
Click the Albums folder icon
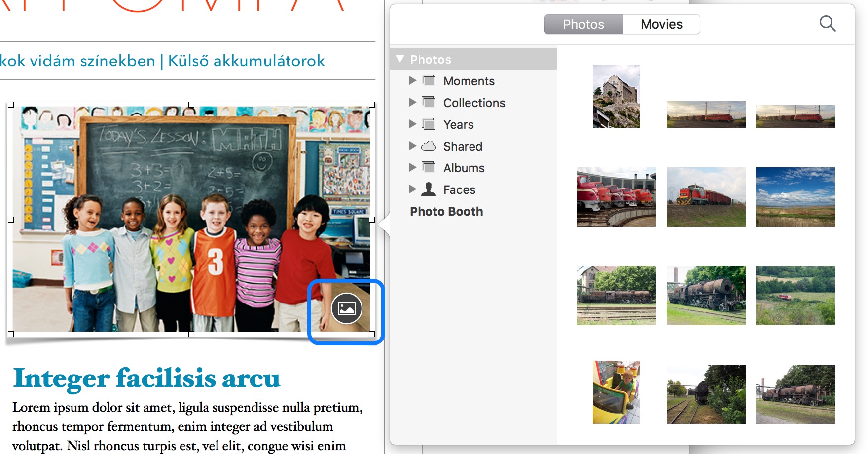click(x=429, y=167)
